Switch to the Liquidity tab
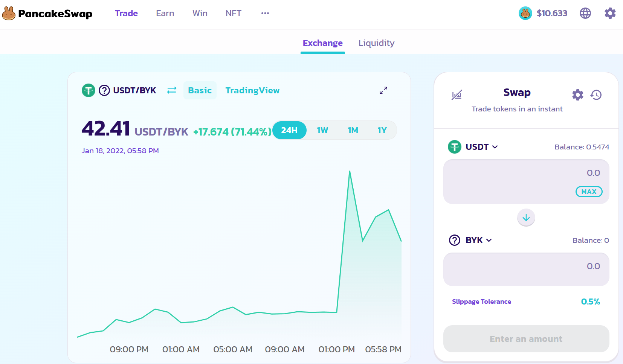The width and height of the screenshot is (623, 364). (376, 43)
